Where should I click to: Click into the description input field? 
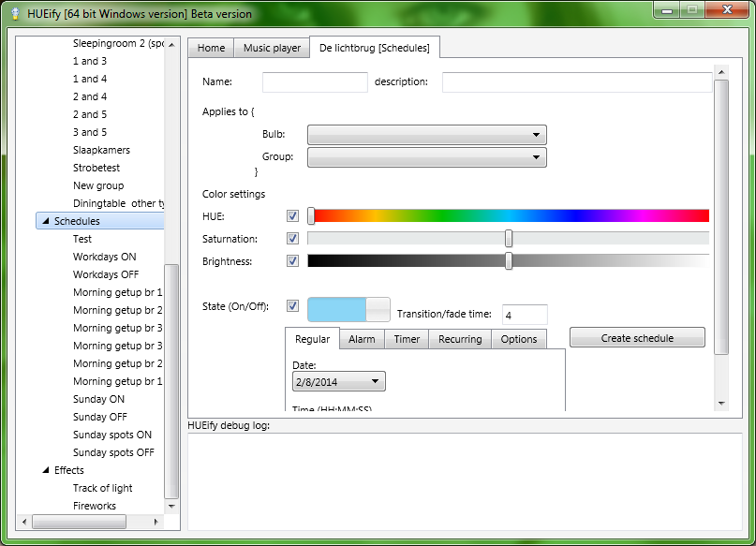click(577, 81)
